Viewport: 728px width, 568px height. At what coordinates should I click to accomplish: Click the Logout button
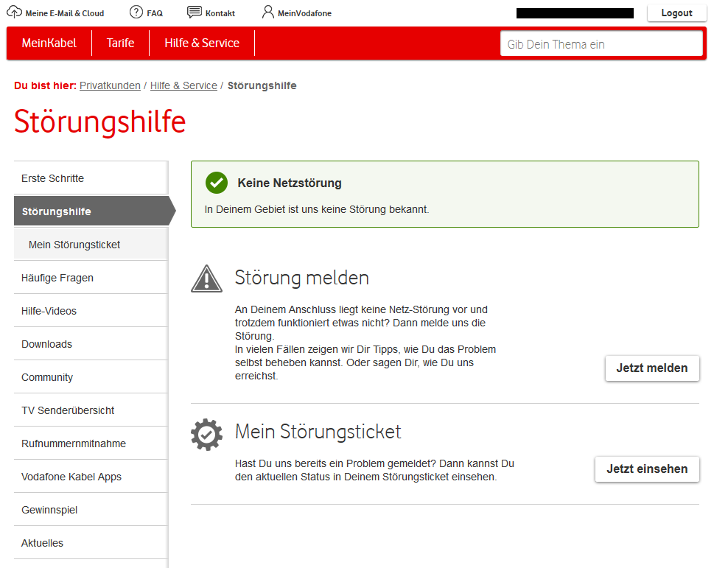click(x=677, y=13)
